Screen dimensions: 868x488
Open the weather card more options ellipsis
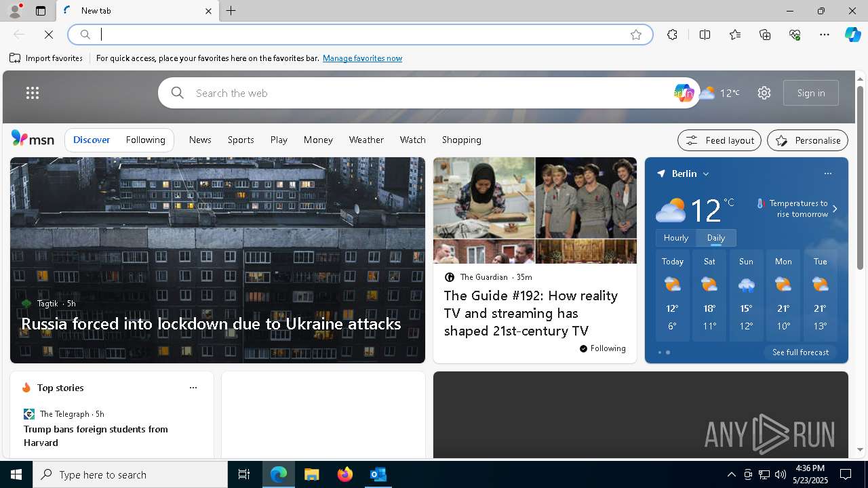[827, 174]
